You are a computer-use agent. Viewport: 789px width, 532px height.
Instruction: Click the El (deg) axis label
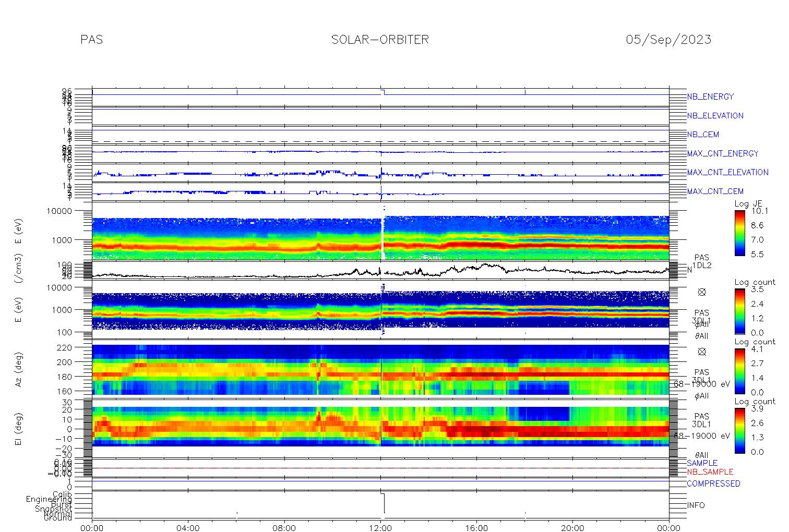(x=19, y=428)
